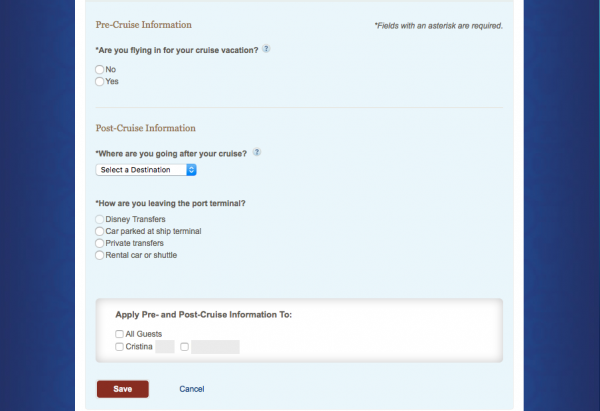600x411 pixels.
Task: Open help icon beside flying in question
Action: tap(266, 49)
